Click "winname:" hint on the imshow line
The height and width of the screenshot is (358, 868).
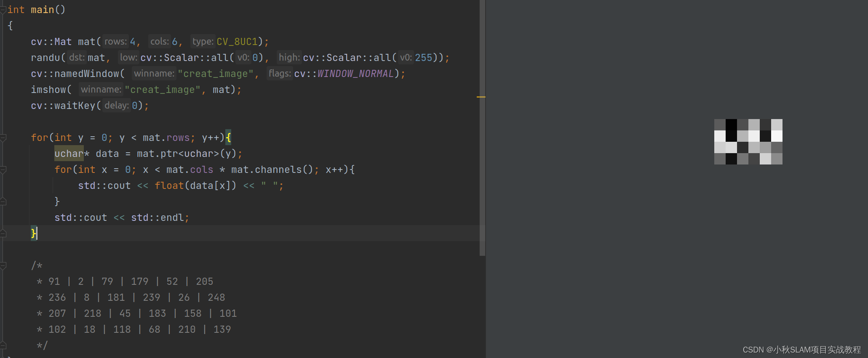click(101, 90)
